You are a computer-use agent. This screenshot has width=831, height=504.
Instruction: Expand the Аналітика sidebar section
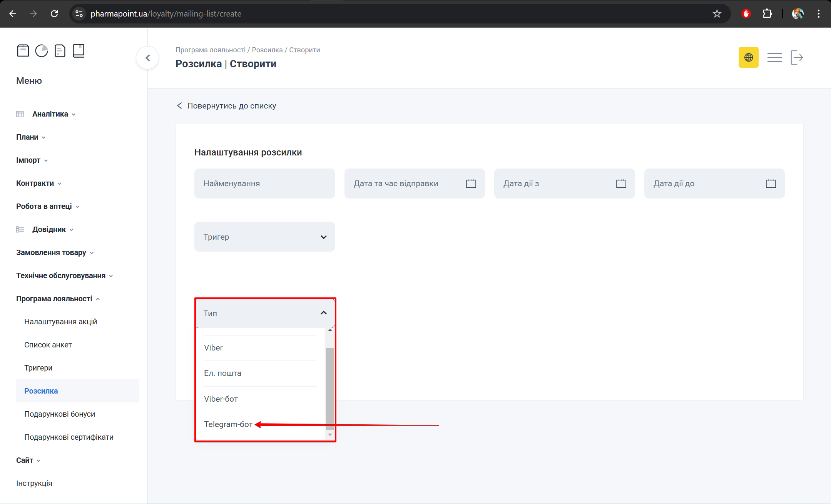[x=50, y=114]
